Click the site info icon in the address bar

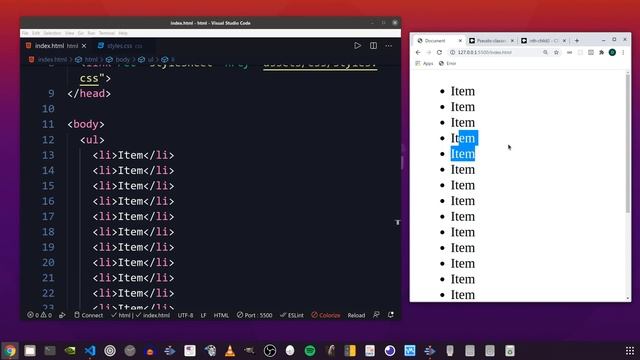pos(452,52)
